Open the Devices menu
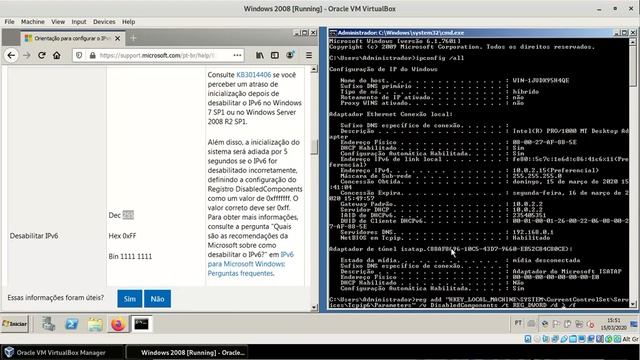This screenshot has height=360, width=640. [x=104, y=22]
